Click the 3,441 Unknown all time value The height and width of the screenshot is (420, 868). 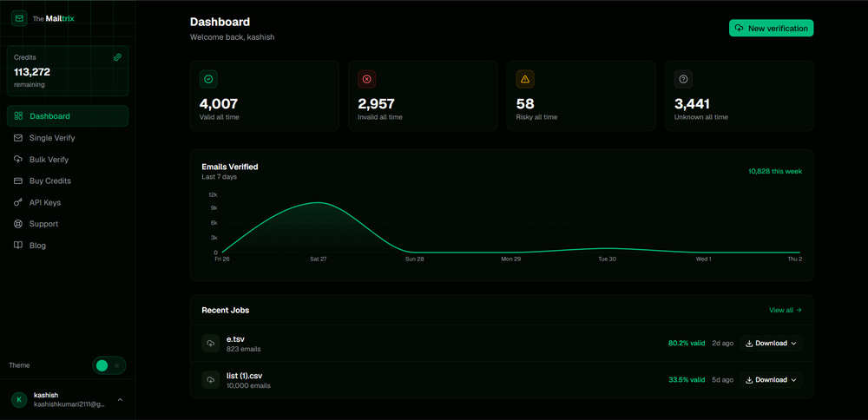[x=692, y=103]
